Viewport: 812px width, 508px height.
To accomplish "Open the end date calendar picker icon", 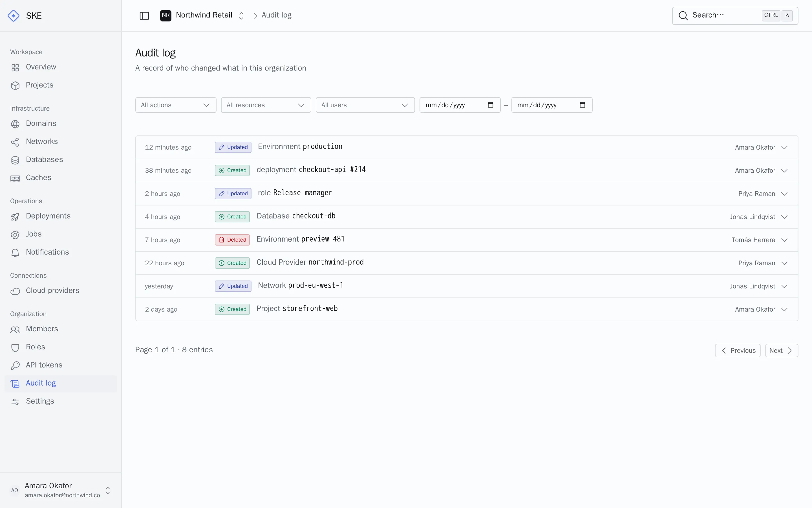I will pyautogui.click(x=582, y=105).
